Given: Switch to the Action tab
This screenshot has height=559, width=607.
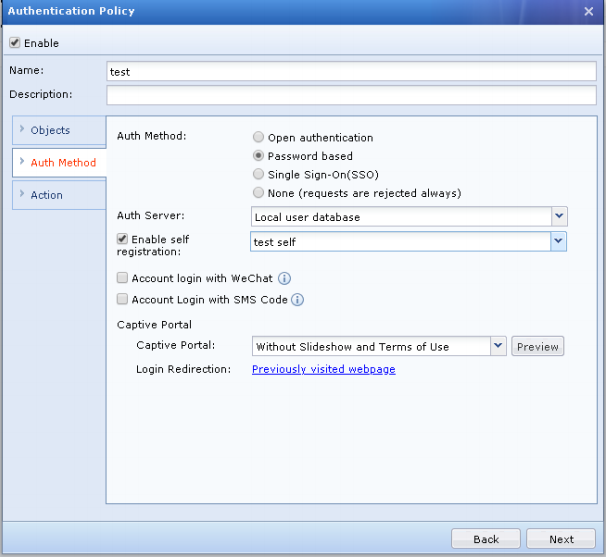Looking at the screenshot, I should click(x=59, y=195).
